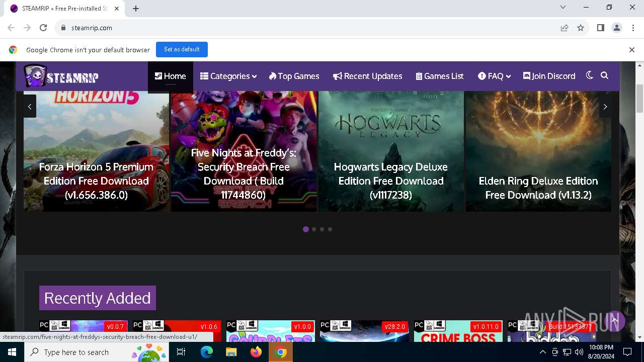
Task: Go forward in browser history
Action: [27, 28]
